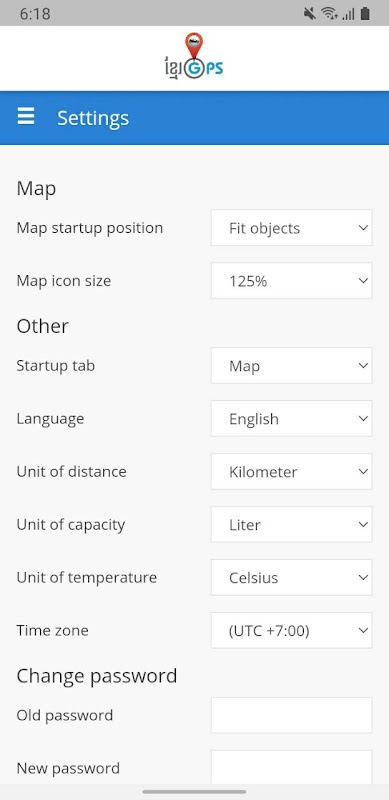
Task: Tap the battery icon in status bar
Action: pyautogui.click(x=364, y=14)
